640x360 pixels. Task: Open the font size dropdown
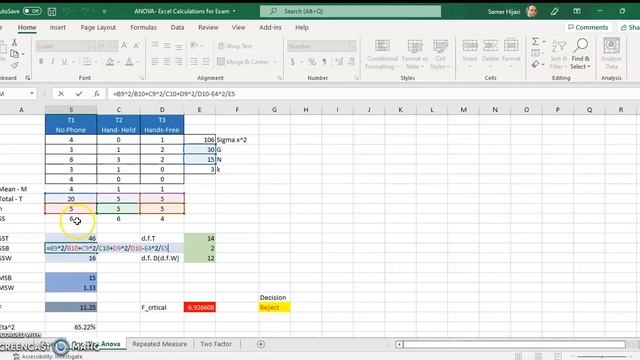[114, 46]
